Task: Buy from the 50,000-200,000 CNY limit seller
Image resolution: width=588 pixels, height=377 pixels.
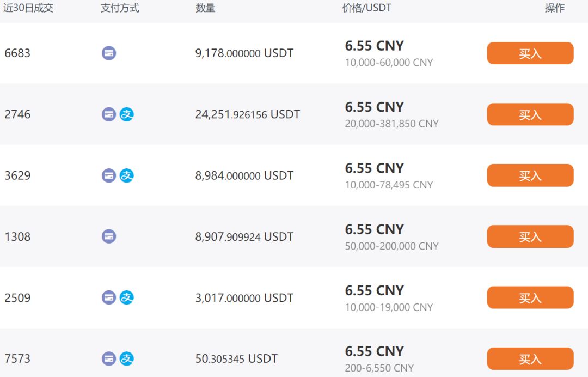Action: (x=530, y=236)
